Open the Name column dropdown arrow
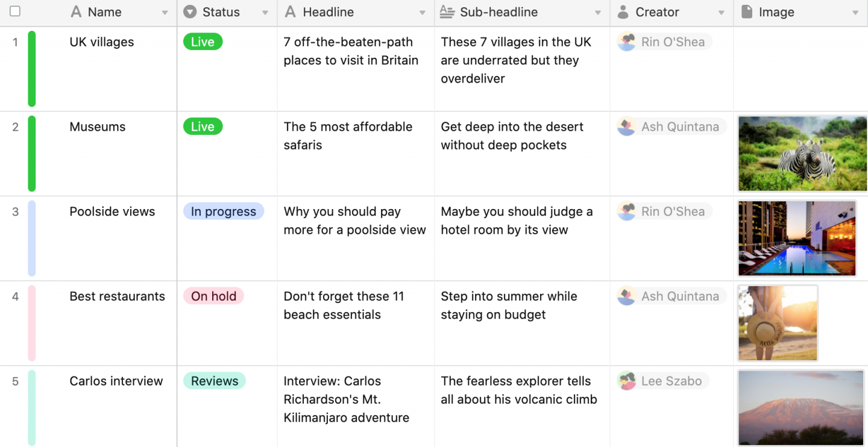Screen dimensions: 868x447 pos(165,13)
